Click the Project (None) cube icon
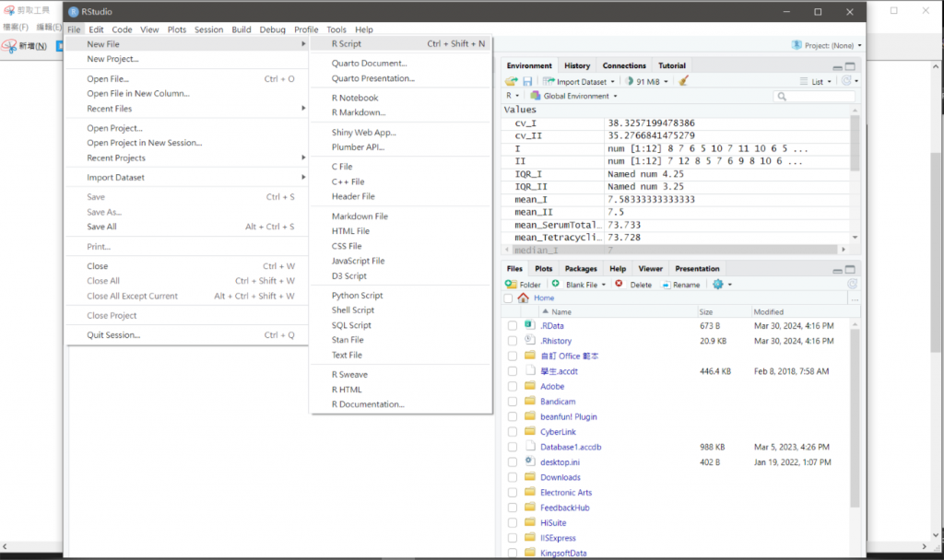 796,45
